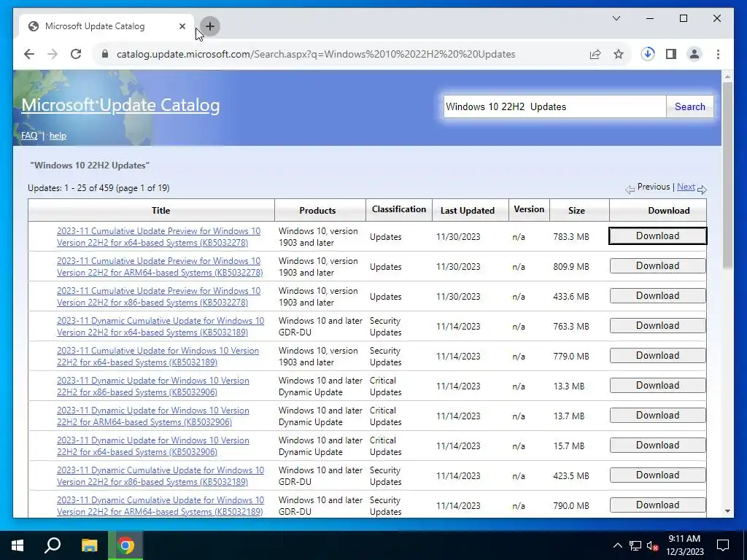The height and width of the screenshot is (560, 747).
Task: Download the 433.6 MB x86 preview update
Action: [657, 296]
